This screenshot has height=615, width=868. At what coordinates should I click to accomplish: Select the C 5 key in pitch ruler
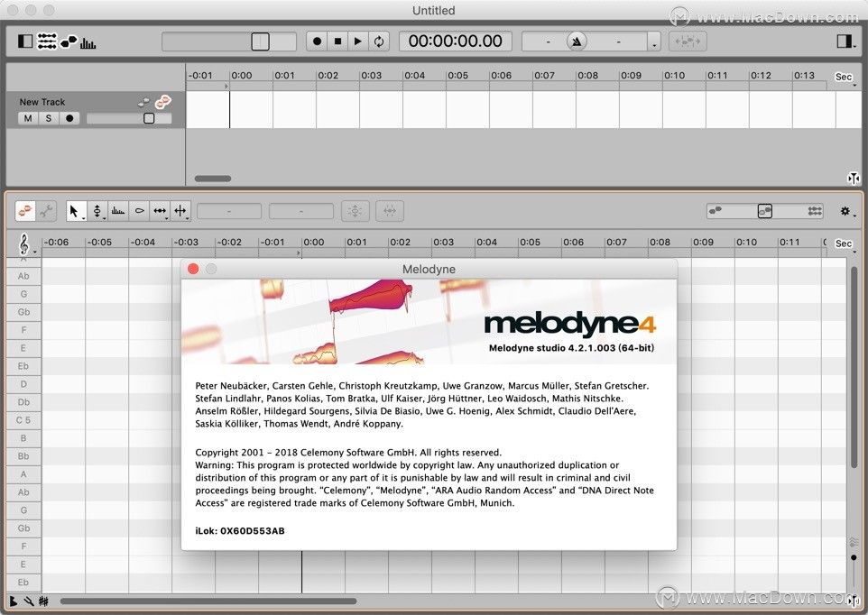coord(23,420)
